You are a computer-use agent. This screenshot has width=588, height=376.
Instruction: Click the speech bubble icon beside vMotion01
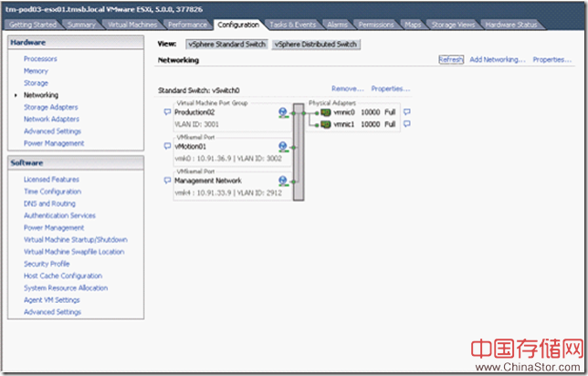click(x=167, y=146)
